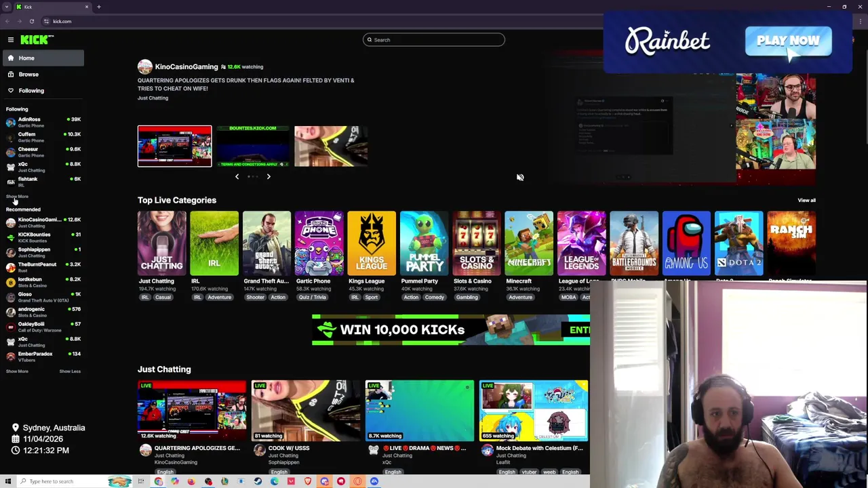The image size is (868, 488).
Task: Open Cuffem channel in Following list
Action: click(42, 137)
